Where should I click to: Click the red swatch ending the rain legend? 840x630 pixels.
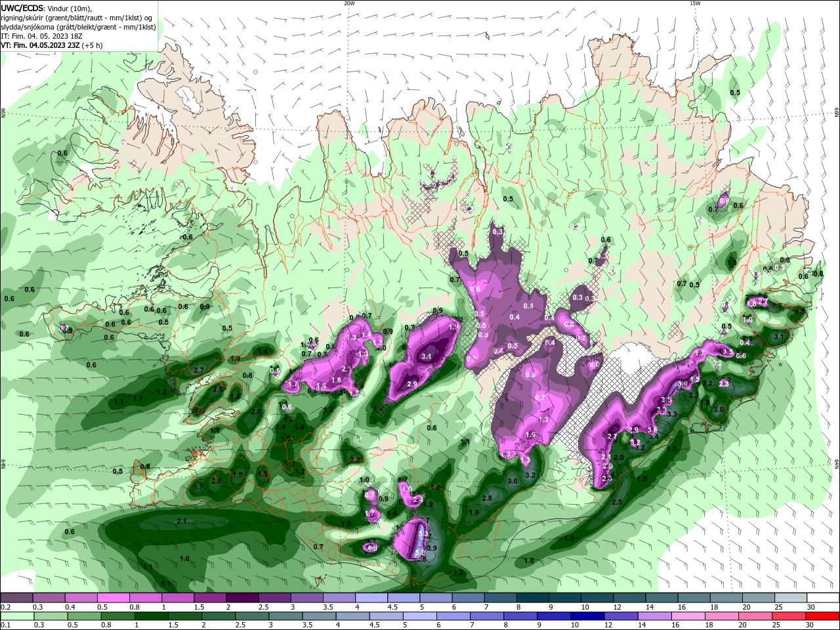(824, 616)
